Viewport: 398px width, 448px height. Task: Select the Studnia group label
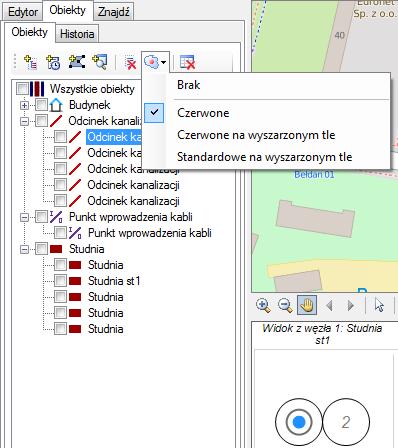tap(86, 249)
